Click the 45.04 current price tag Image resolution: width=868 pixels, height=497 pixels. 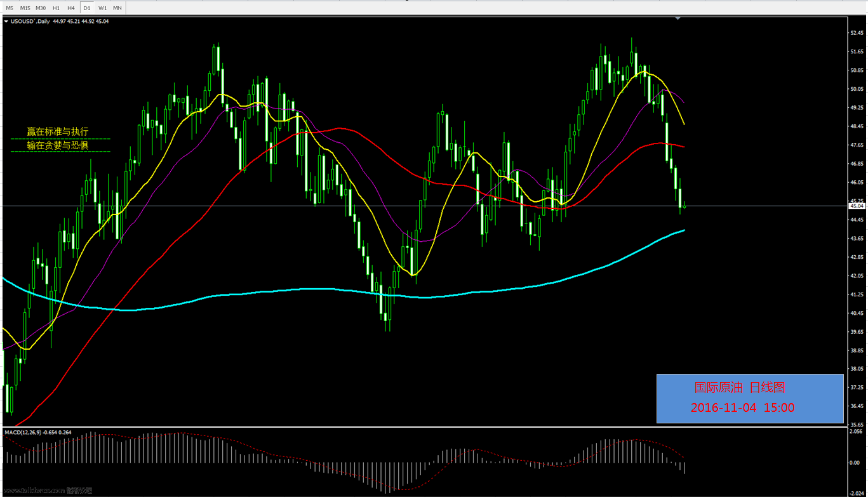(856, 206)
